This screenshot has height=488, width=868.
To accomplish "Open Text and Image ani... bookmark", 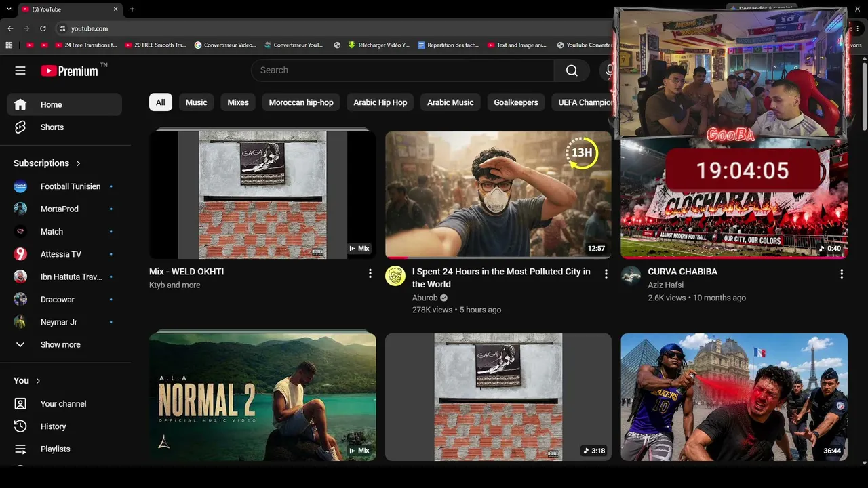I will tap(517, 45).
